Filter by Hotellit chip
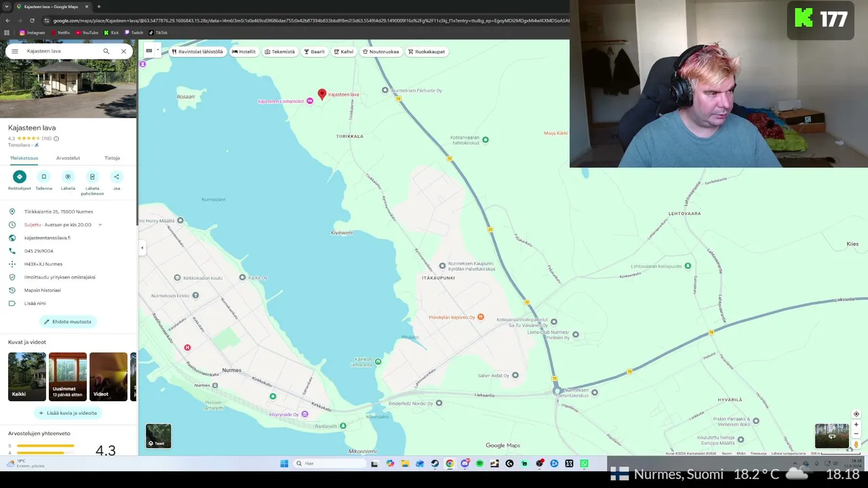This screenshot has width=868, height=488. [244, 52]
